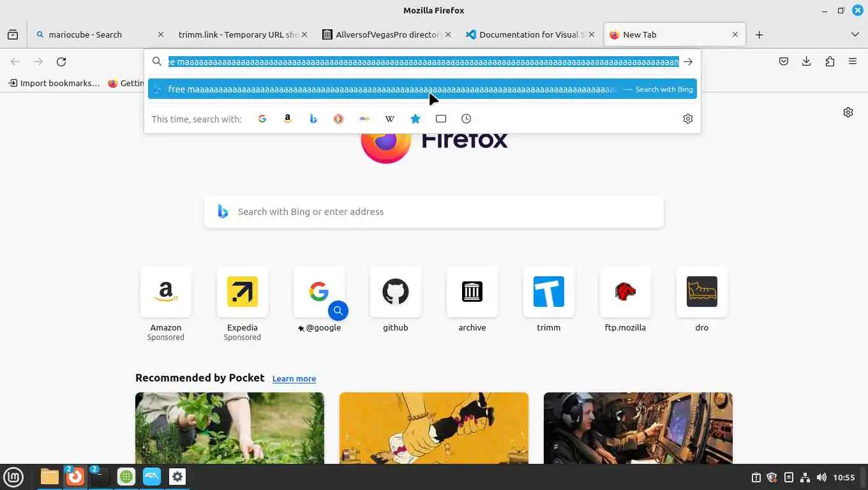Image resolution: width=868 pixels, height=490 pixels.
Task: Open the Linux Mint start menu
Action: tap(13, 477)
